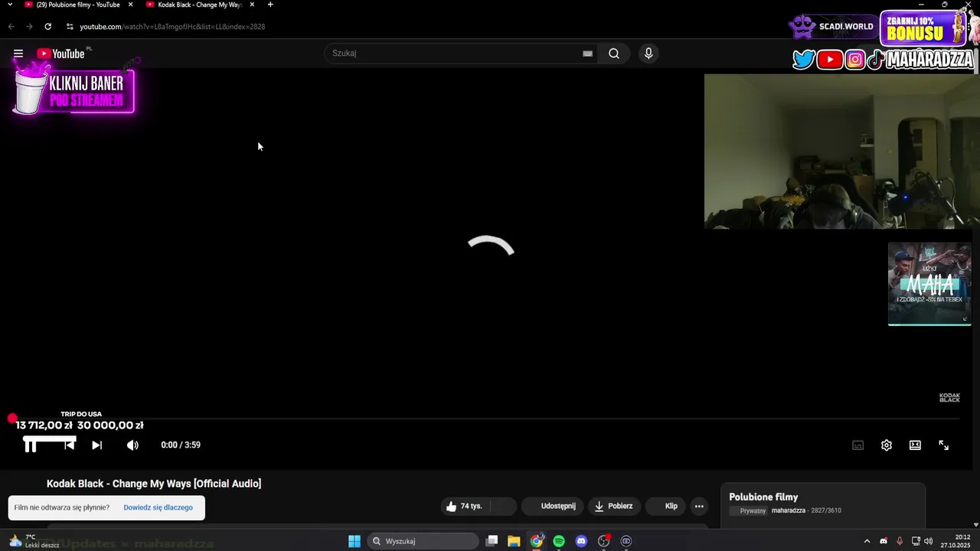980x551 pixels.
Task: Click the Pobierz download button
Action: pyautogui.click(x=614, y=506)
